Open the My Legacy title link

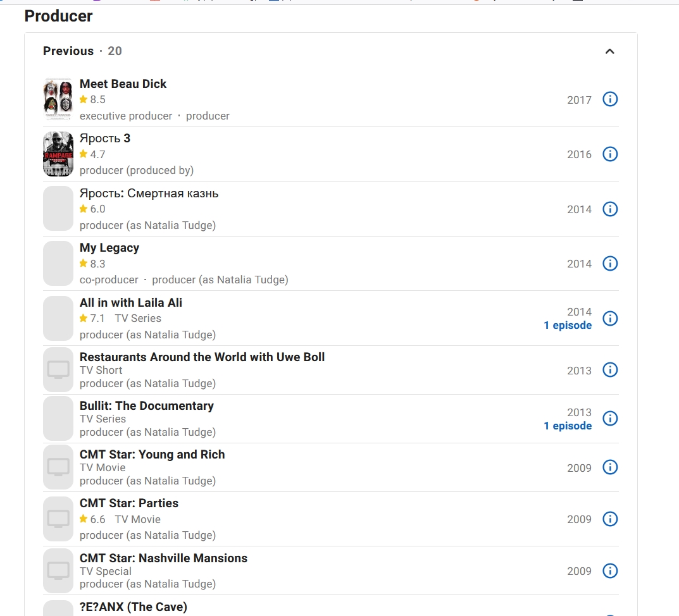(x=109, y=248)
